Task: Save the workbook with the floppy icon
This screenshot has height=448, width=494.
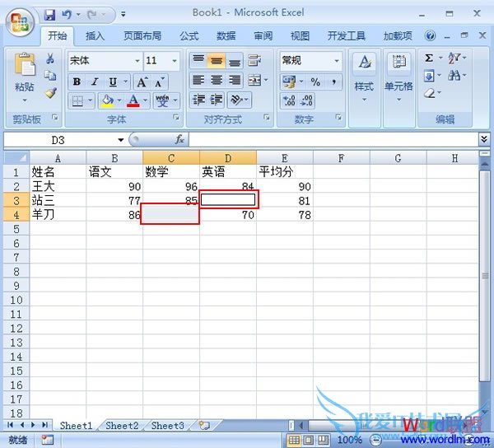Action: pyautogui.click(x=49, y=14)
